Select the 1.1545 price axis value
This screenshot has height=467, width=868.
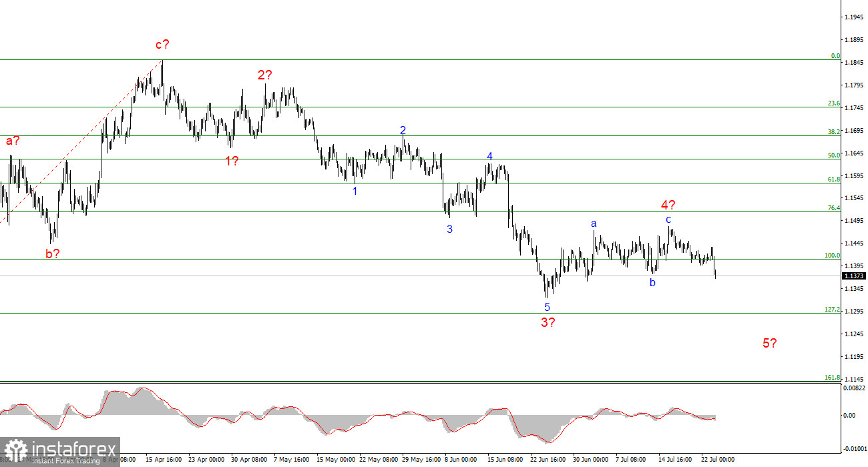click(854, 198)
